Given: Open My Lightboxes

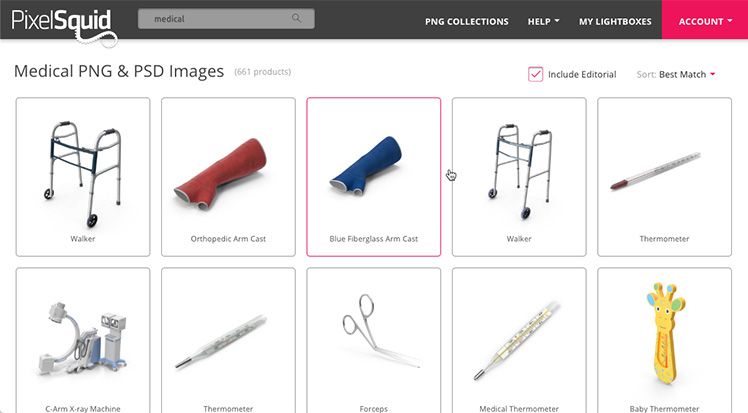Looking at the screenshot, I should coord(615,21).
